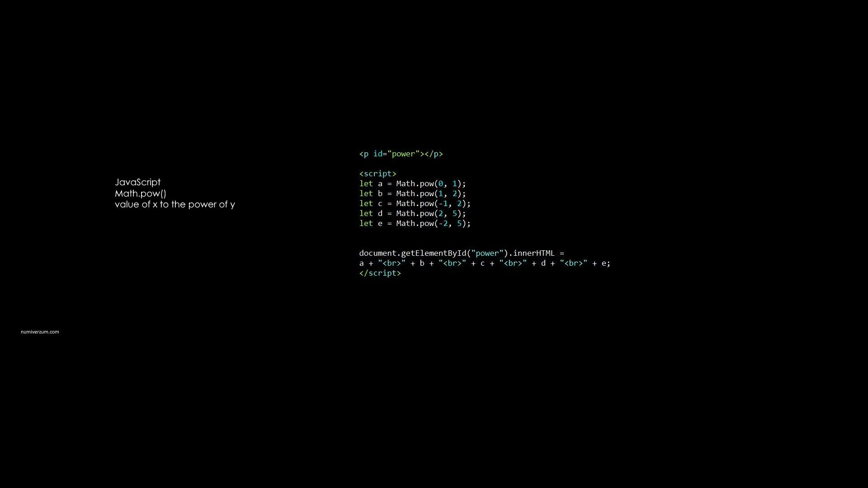Click the word 'innerHTML' in the code
This screenshot has height=488, width=868.
[534, 253]
